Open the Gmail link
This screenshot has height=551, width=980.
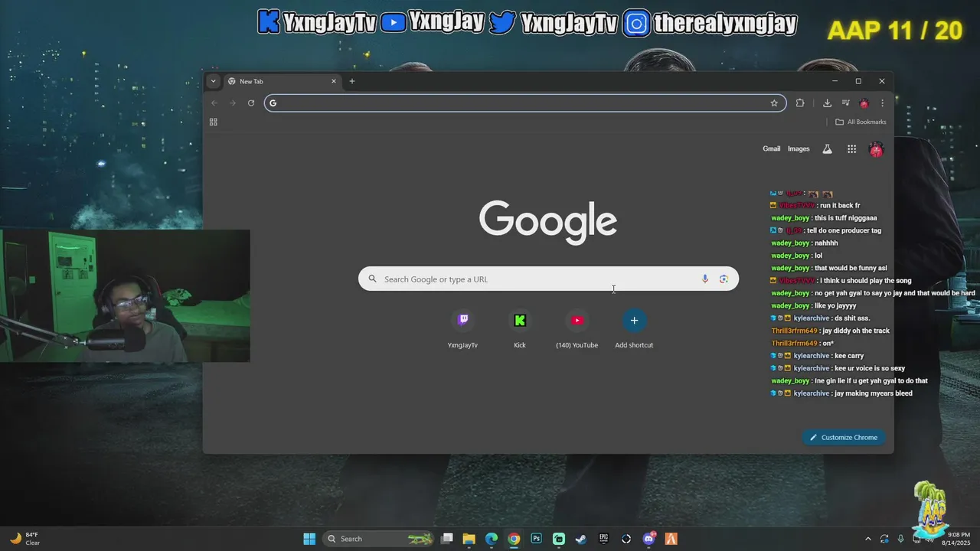(x=771, y=148)
